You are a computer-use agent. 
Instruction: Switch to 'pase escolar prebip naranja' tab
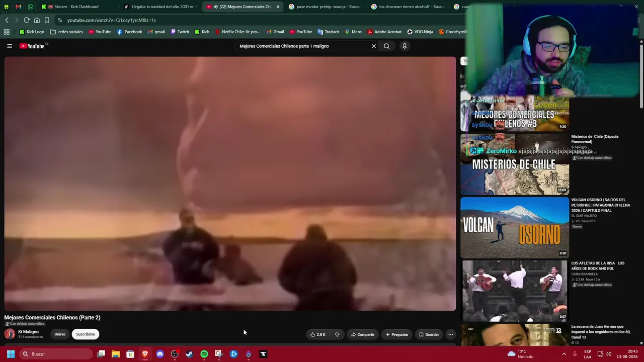325,7
